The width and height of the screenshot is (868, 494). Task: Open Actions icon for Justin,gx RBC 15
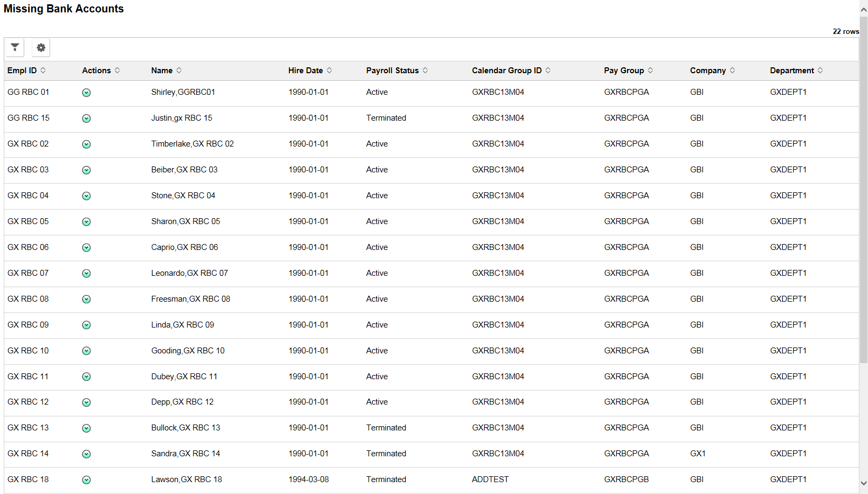(86, 118)
